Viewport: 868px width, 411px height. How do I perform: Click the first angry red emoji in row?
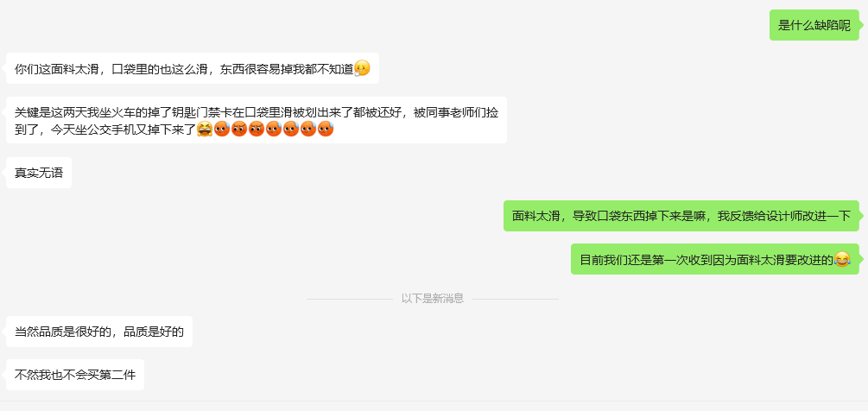pos(222,130)
